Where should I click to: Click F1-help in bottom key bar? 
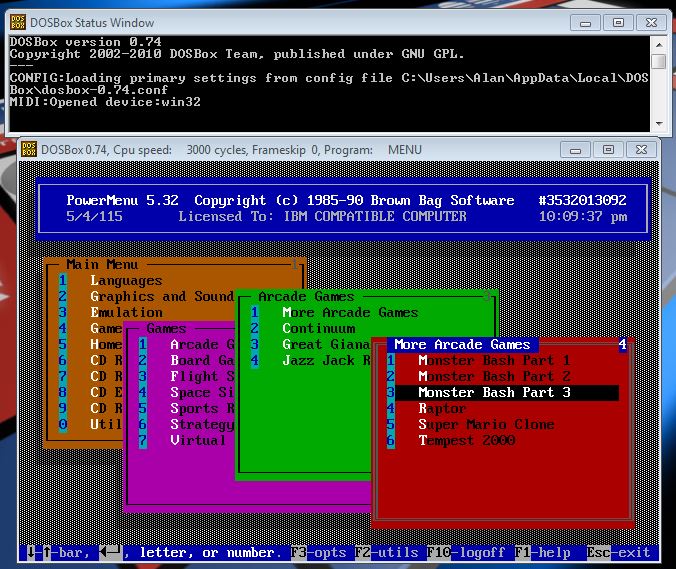tap(542, 553)
